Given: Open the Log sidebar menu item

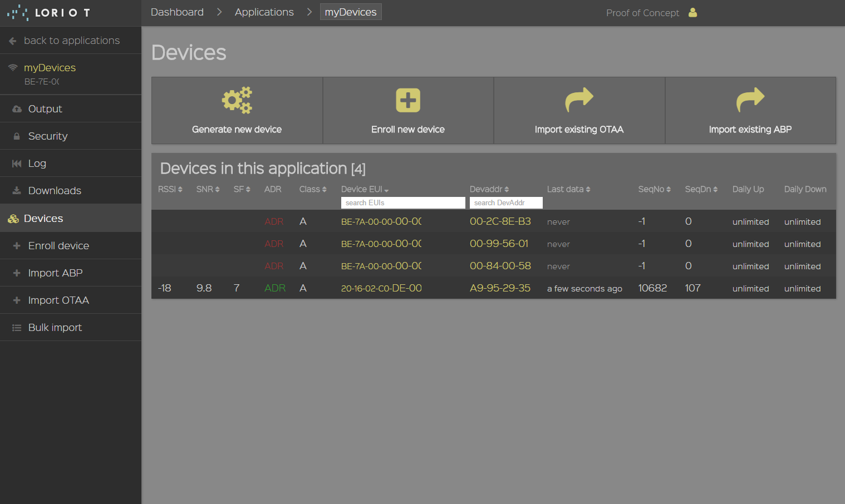Looking at the screenshot, I should tap(71, 164).
